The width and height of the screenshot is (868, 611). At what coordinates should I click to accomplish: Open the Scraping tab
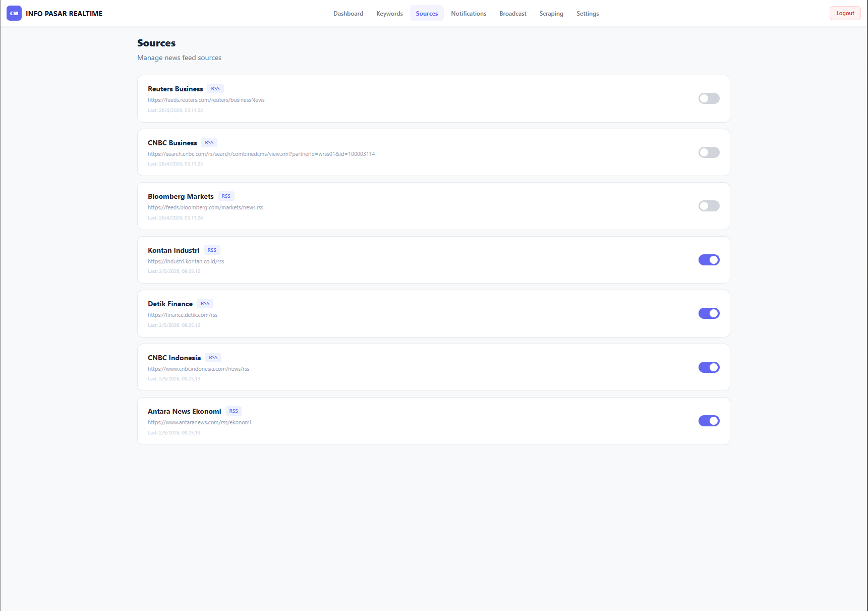point(551,14)
